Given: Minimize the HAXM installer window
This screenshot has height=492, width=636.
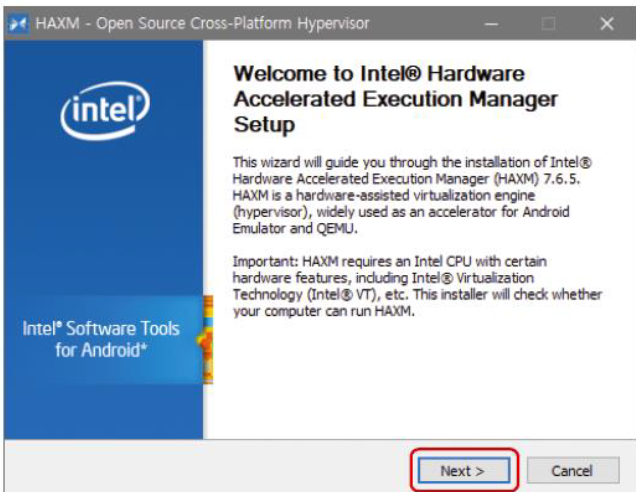Looking at the screenshot, I should [x=492, y=24].
